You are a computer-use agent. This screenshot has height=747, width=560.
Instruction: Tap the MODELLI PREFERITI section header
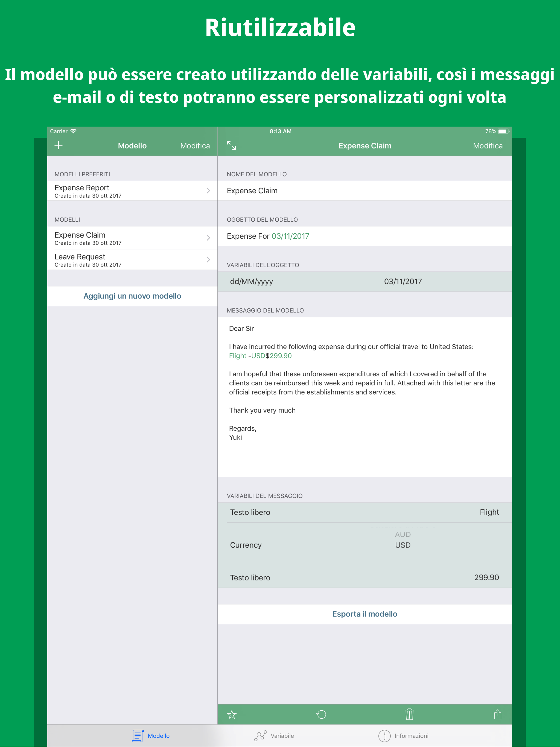pos(82,174)
